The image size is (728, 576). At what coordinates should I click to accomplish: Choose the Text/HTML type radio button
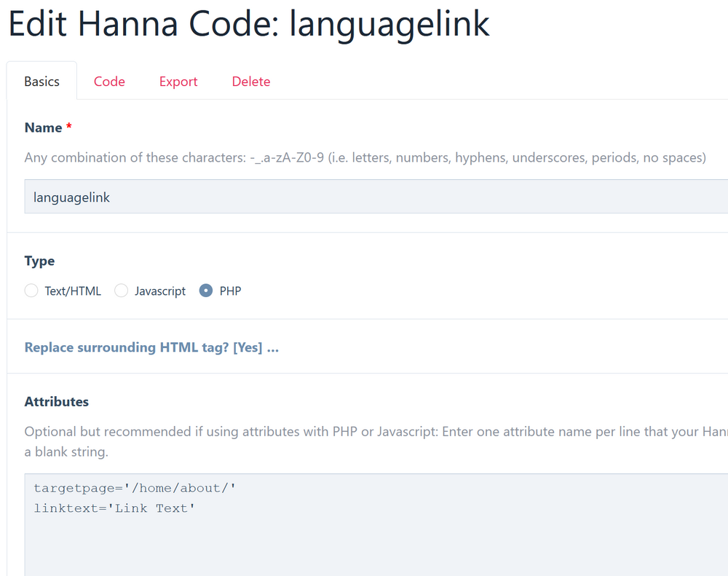[x=31, y=291]
